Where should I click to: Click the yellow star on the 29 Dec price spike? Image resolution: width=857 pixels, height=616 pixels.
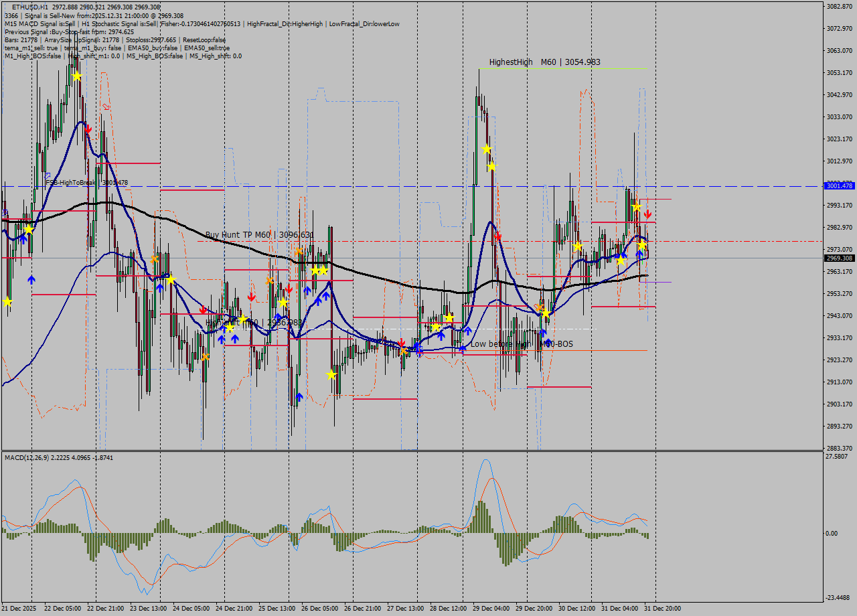(x=487, y=148)
